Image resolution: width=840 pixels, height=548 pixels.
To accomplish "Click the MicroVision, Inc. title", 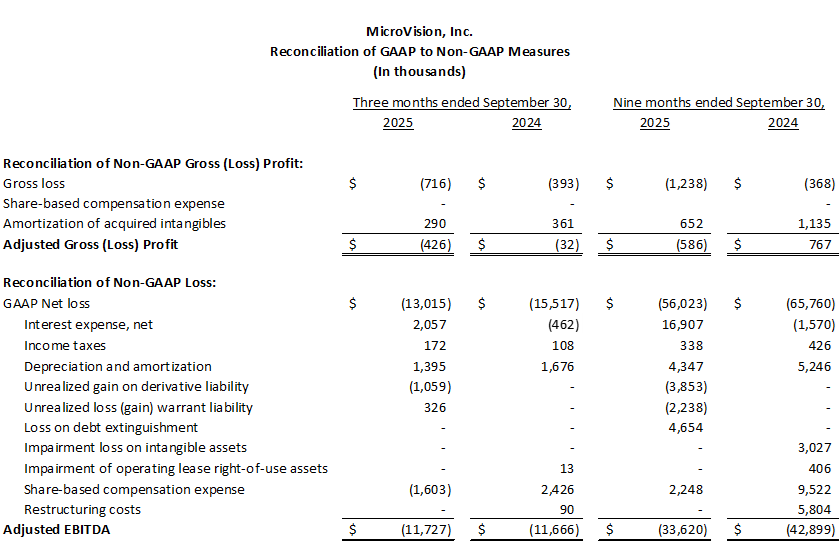I will (x=419, y=32).
